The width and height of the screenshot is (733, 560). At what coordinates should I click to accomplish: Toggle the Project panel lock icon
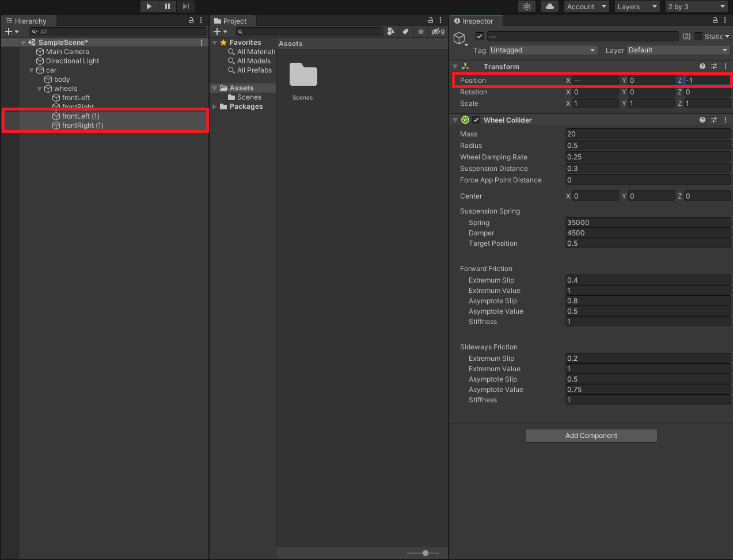coord(431,20)
